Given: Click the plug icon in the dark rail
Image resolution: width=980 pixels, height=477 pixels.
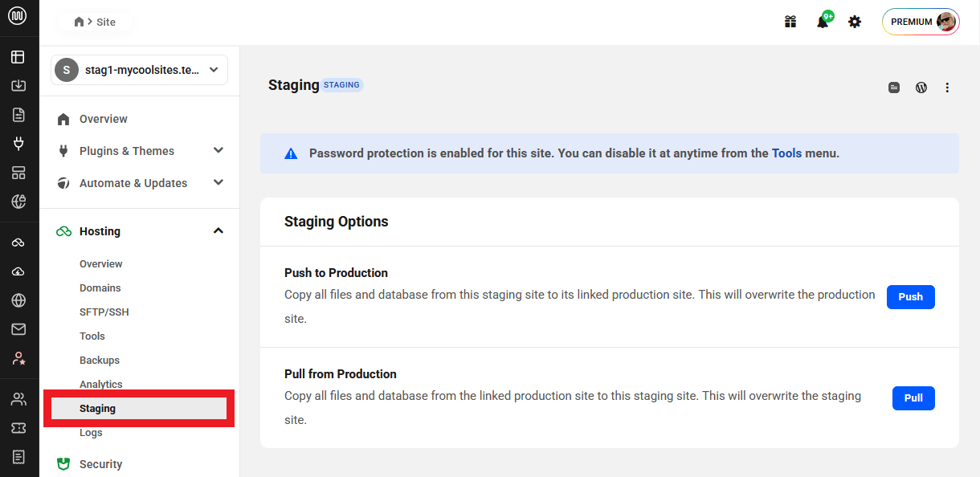Looking at the screenshot, I should pos(18,144).
